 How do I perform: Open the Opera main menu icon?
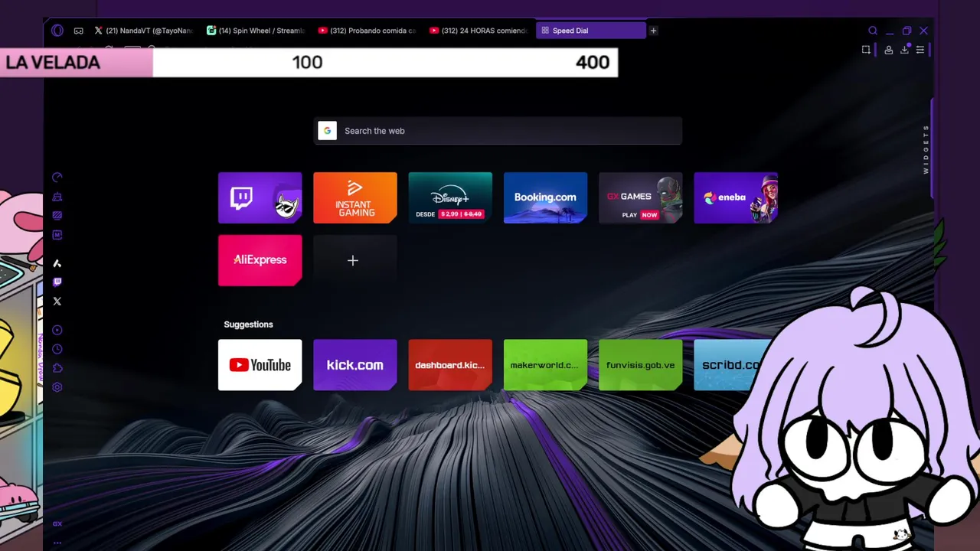click(x=57, y=31)
